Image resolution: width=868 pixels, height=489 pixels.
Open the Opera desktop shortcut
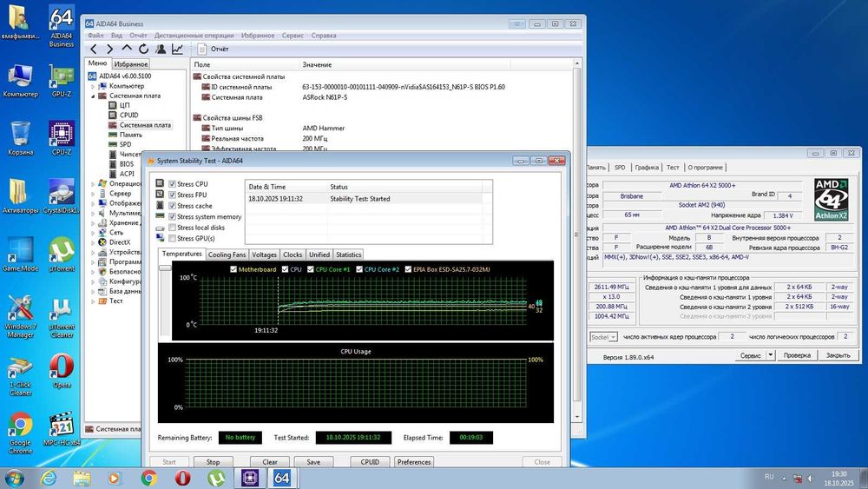coord(62,371)
